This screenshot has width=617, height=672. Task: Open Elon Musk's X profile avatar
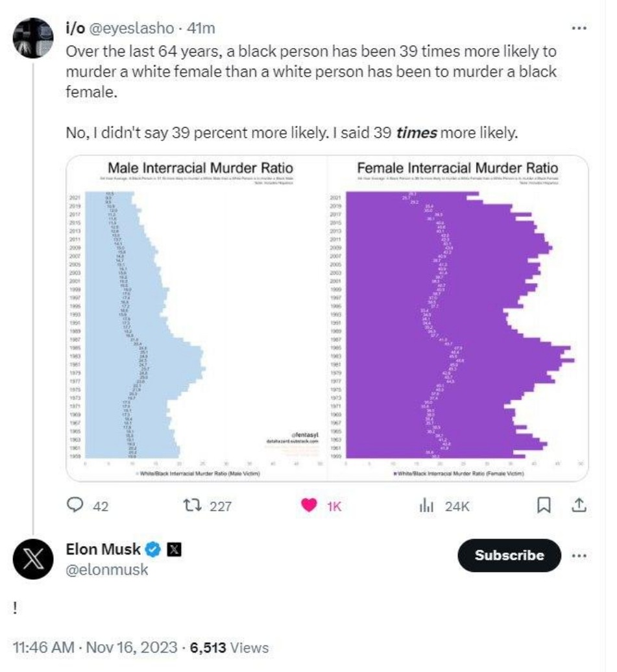pyautogui.click(x=33, y=559)
